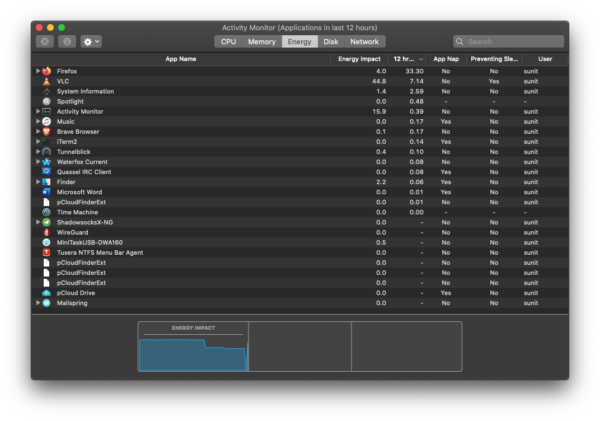Click the Time Machine icon
The image size is (600, 421).
tap(47, 212)
